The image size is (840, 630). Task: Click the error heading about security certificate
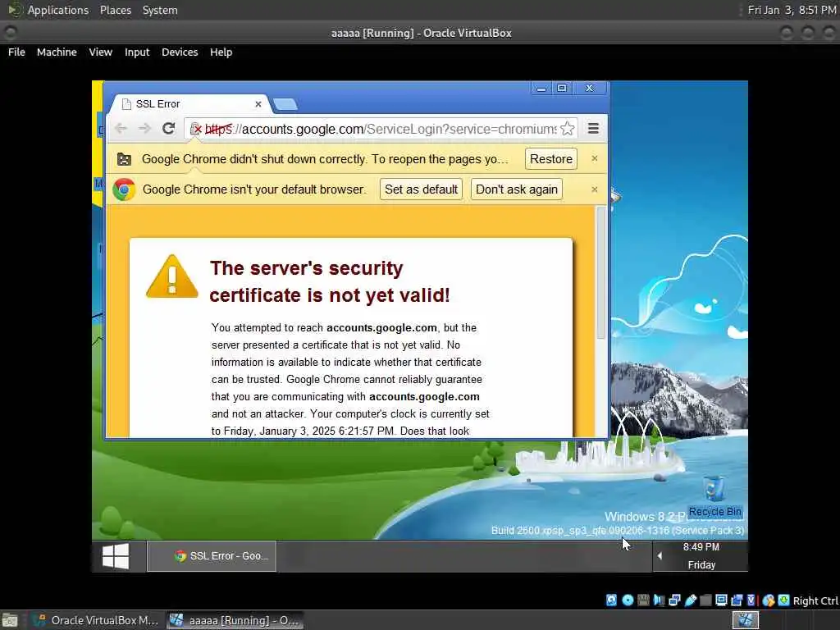330,282
